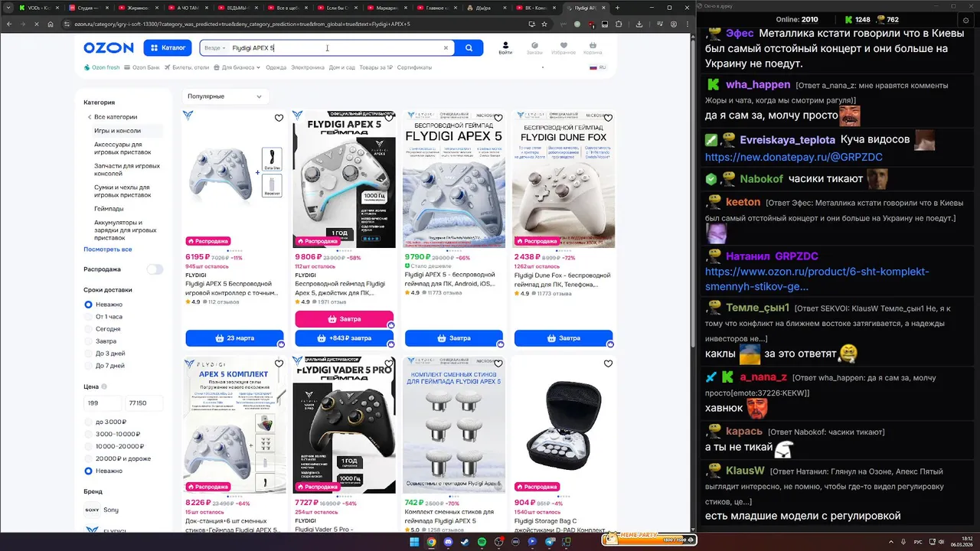980x551 pixels.
Task: Select the Sony brand filter
Action: coord(102,510)
